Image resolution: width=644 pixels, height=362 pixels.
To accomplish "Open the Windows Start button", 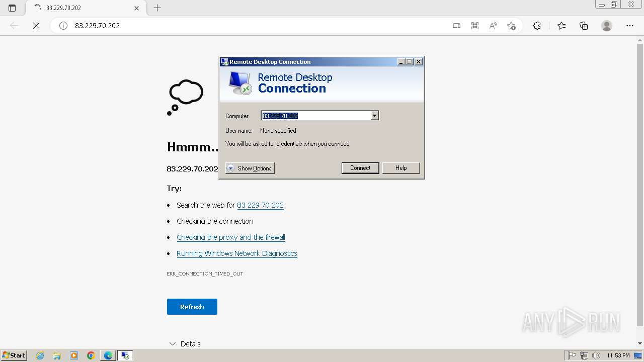I will [14, 355].
